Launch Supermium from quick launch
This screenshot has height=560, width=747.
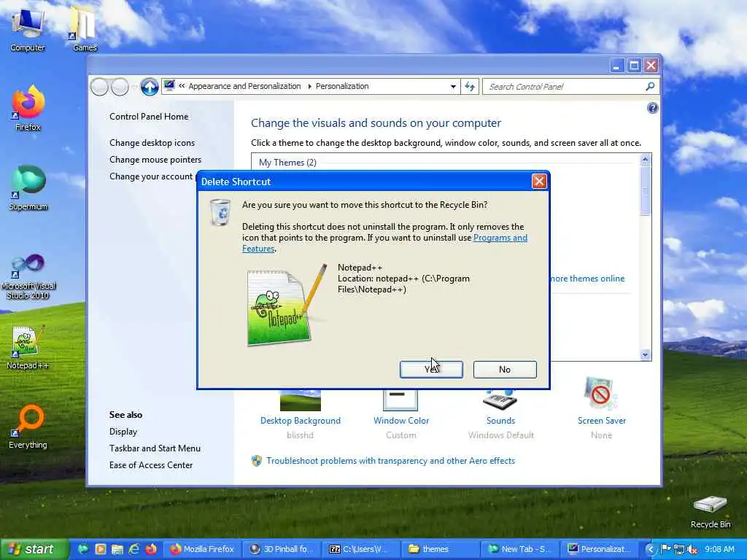click(x=82, y=549)
